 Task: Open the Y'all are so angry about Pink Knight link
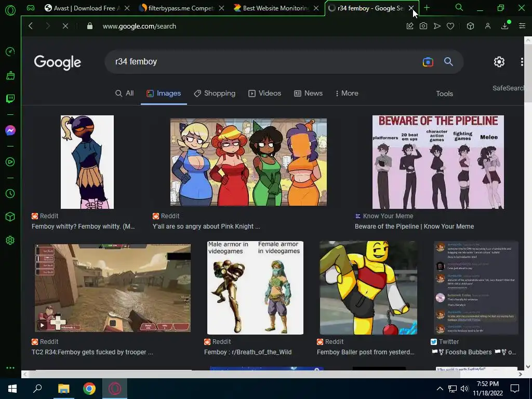[206, 227]
